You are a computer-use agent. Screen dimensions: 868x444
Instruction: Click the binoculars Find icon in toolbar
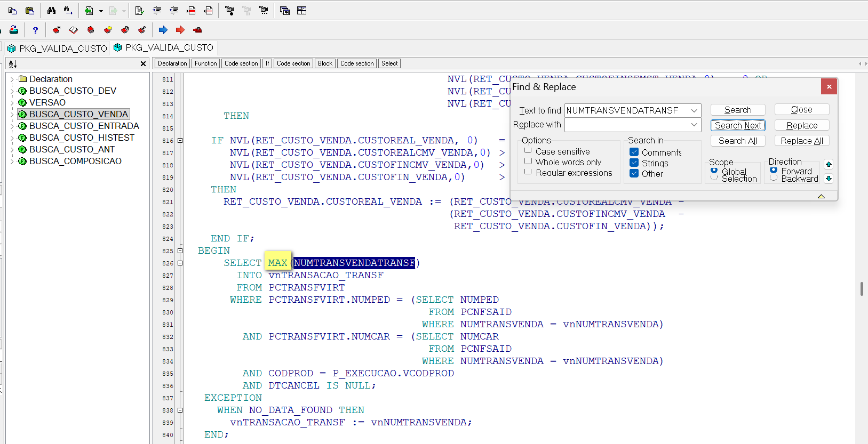point(51,10)
